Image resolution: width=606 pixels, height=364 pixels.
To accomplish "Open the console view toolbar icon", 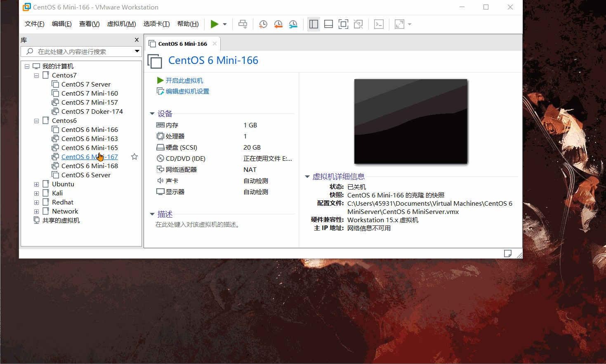I will [x=379, y=24].
